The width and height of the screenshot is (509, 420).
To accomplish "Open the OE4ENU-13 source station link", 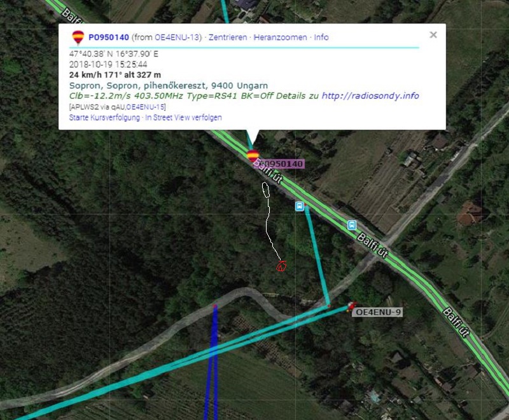I will 177,38.
